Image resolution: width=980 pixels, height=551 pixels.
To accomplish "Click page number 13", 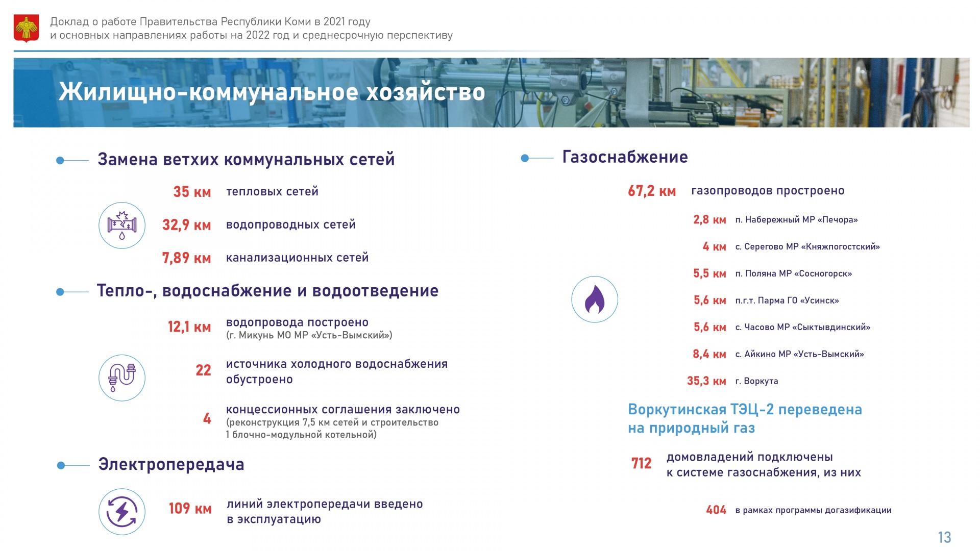I will tap(944, 537).
